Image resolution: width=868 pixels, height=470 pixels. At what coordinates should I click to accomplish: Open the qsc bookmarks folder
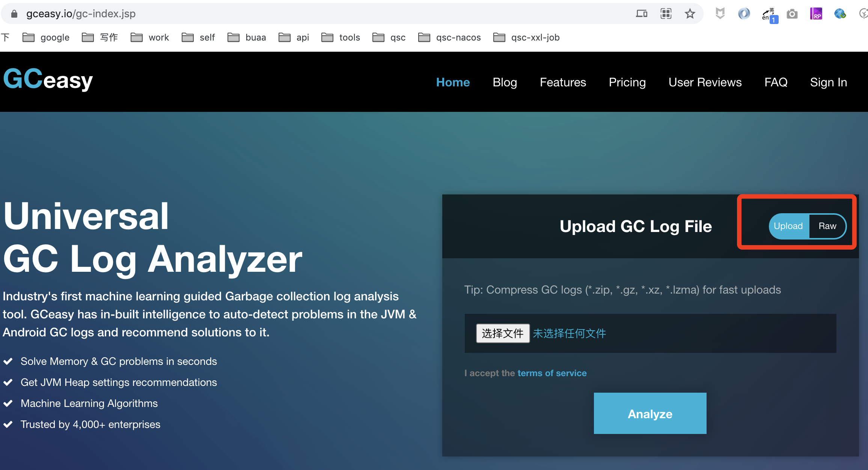(389, 38)
